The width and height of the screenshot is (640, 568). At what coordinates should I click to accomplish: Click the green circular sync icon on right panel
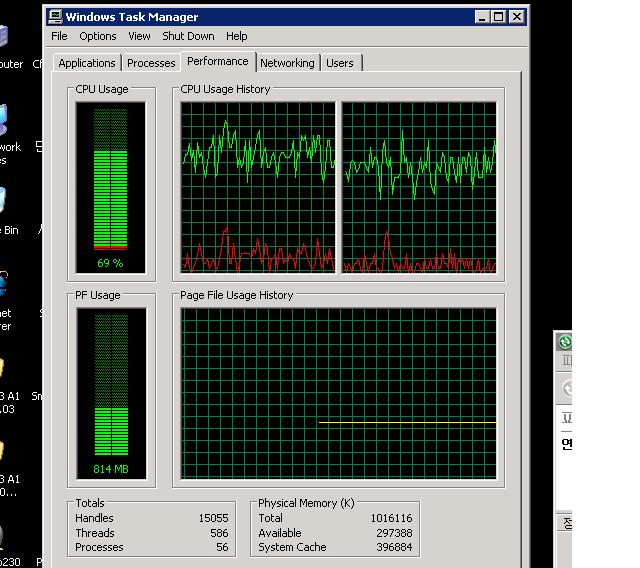(x=565, y=342)
